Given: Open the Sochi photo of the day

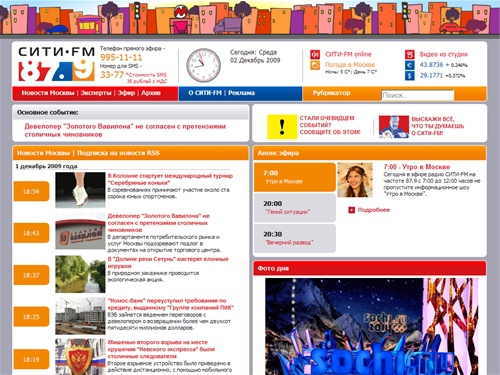Looking at the screenshot, I should coord(371,327).
